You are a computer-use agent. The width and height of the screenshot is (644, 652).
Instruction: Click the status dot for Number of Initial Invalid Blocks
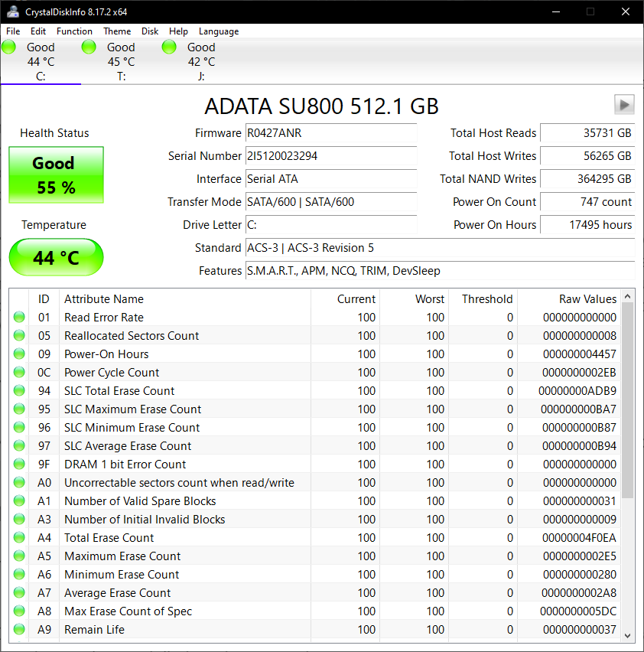click(x=19, y=519)
